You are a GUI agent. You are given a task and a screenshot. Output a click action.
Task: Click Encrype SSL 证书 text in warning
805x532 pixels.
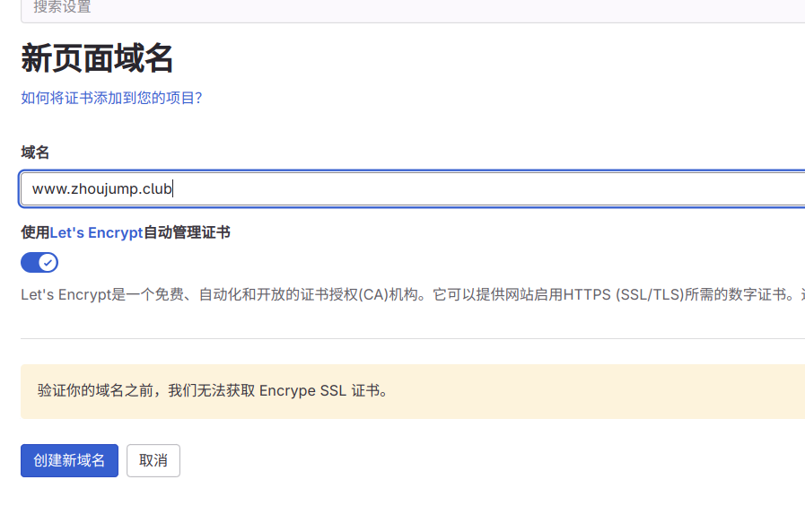tap(323, 391)
